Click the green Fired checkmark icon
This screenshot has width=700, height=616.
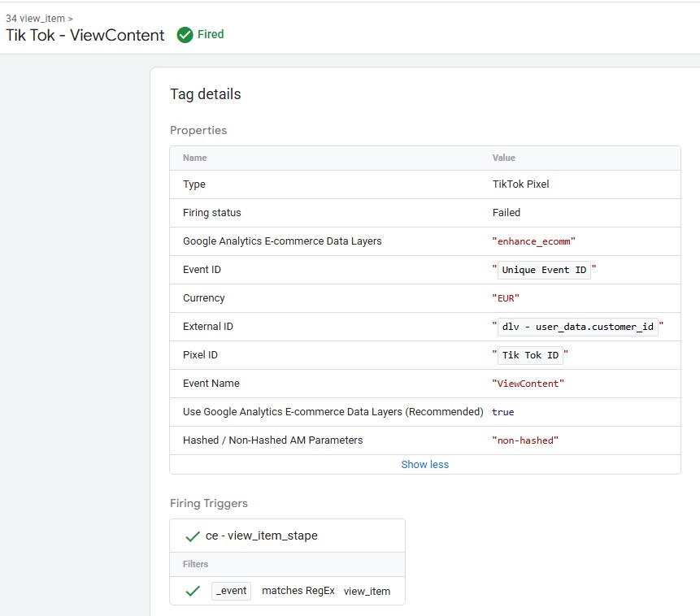[x=185, y=34]
